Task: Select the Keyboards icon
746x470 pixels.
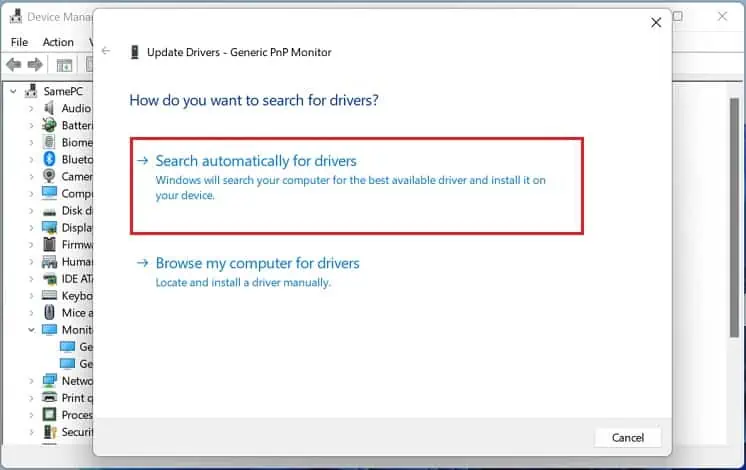Action: pos(49,295)
